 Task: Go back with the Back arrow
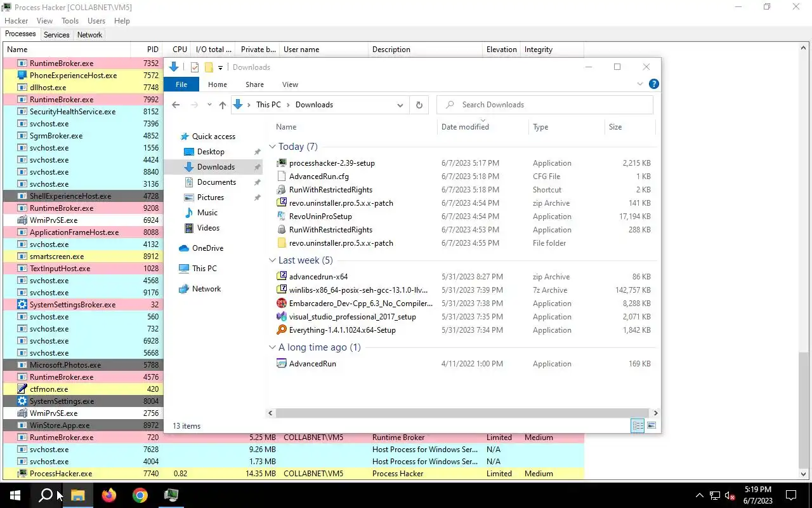pyautogui.click(x=176, y=105)
